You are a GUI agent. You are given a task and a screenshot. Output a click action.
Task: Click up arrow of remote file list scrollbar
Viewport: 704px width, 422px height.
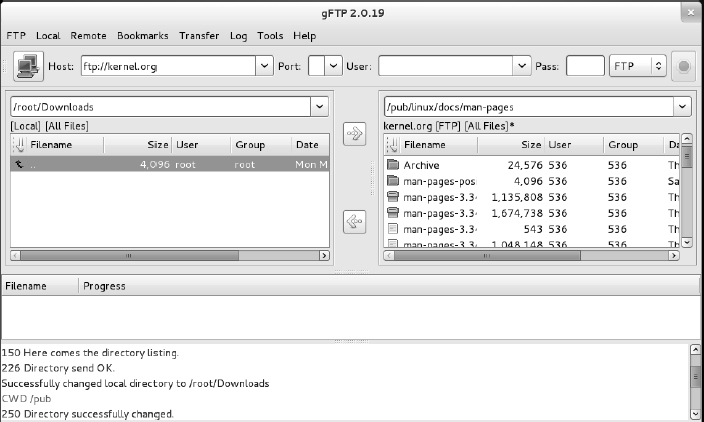(686, 139)
